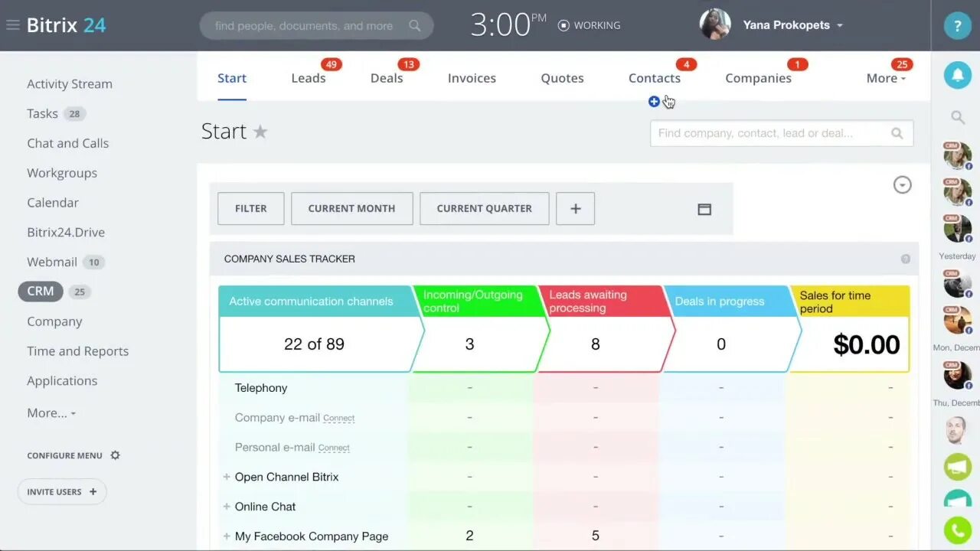This screenshot has width=980, height=551.
Task: Click the Incoming/Outgoing control stage
Action: [481, 329]
